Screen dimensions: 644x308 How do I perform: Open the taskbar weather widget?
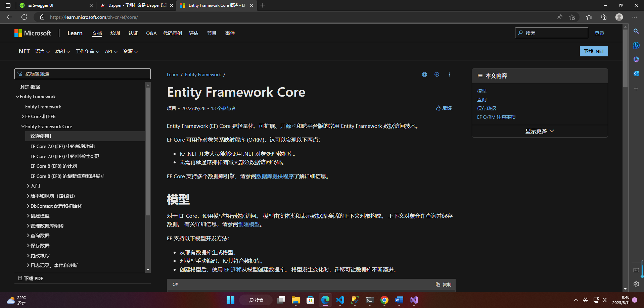(x=16, y=300)
